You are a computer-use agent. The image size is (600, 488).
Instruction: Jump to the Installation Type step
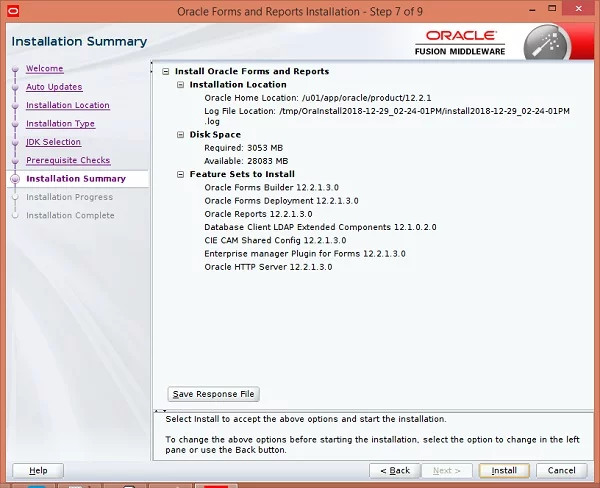pyautogui.click(x=60, y=124)
